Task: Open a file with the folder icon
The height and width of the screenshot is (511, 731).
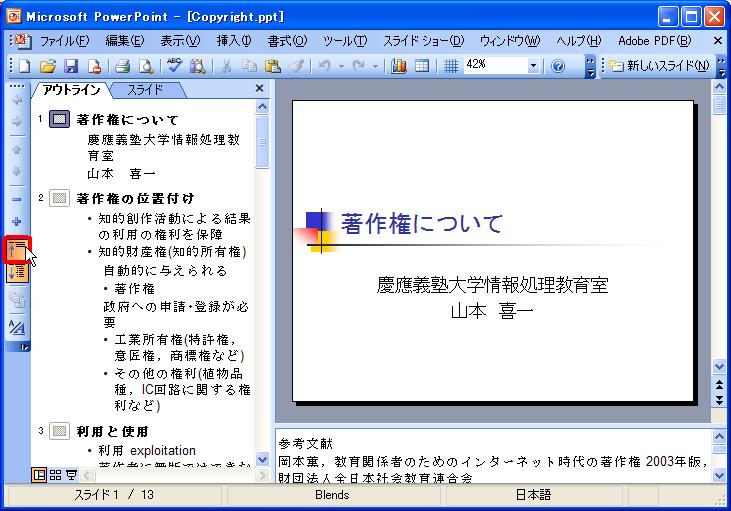Action: pos(47,66)
